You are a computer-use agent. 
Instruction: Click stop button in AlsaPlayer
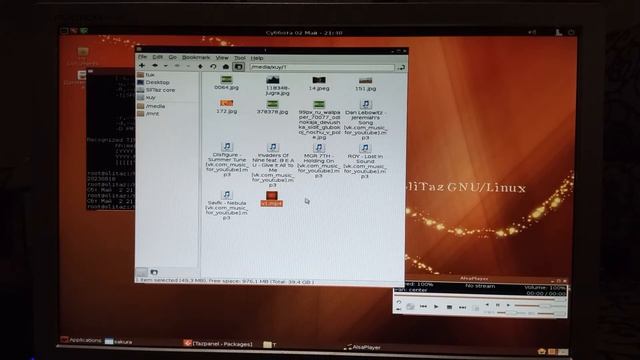pyautogui.click(x=449, y=307)
